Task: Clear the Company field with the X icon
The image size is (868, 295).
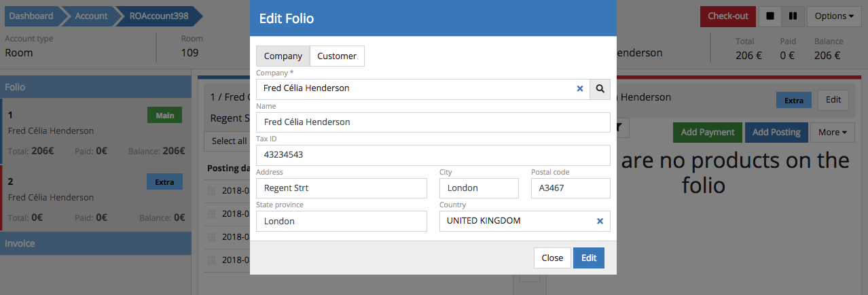Action: coord(580,88)
